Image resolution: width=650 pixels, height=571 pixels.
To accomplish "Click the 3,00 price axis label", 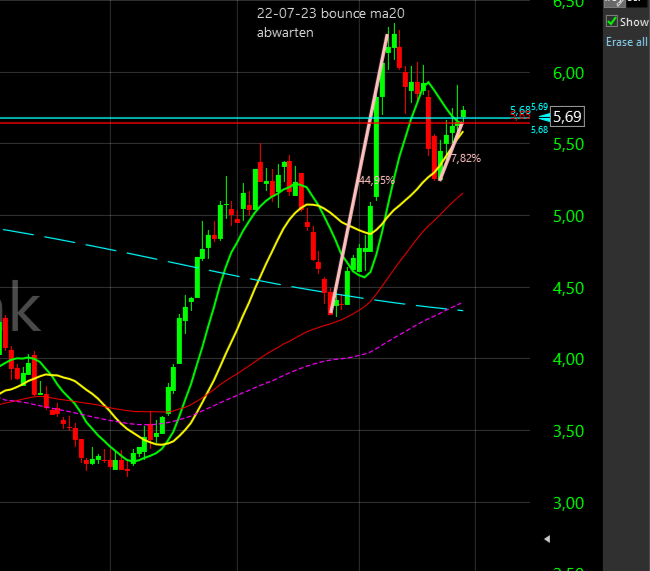I will pyautogui.click(x=568, y=503).
